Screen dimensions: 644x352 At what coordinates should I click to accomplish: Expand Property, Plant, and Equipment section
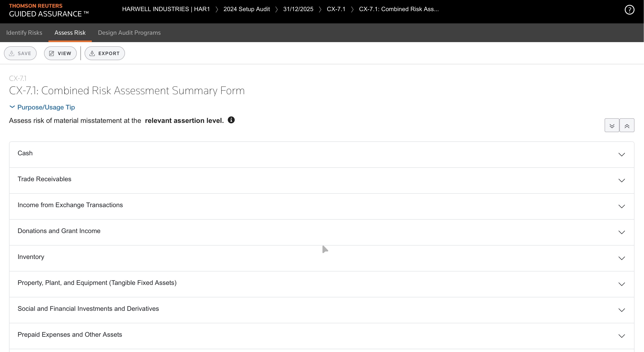(x=622, y=284)
